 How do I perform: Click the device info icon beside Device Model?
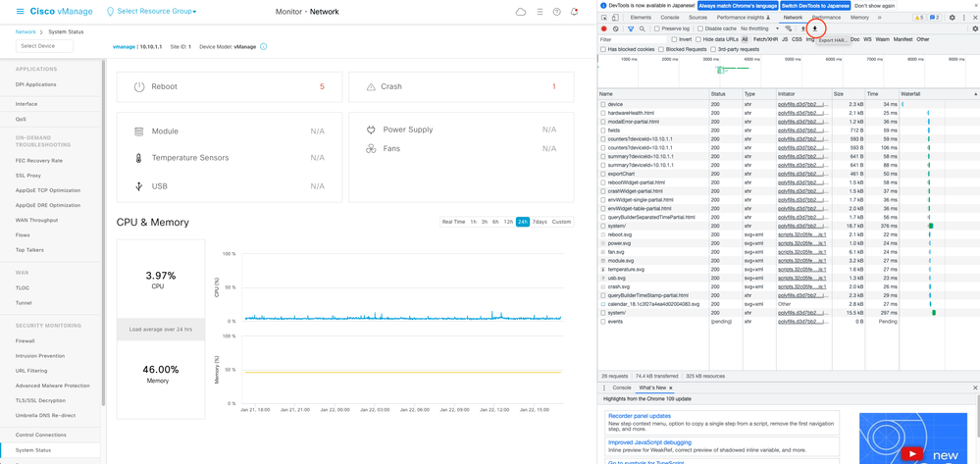pyautogui.click(x=263, y=46)
